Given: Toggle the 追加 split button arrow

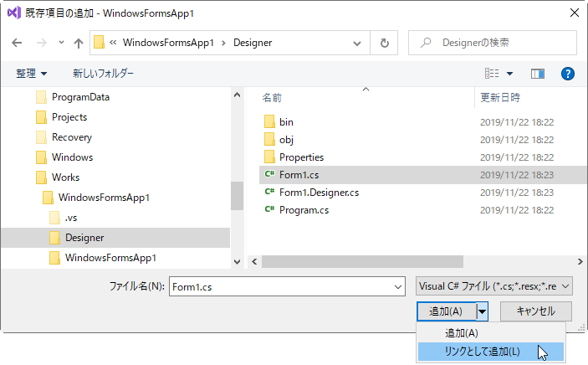Looking at the screenshot, I should click(483, 311).
